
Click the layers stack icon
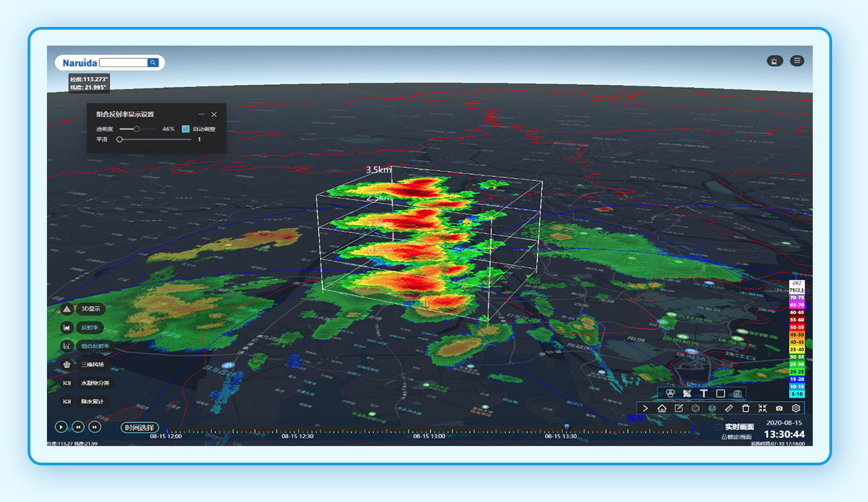(712, 409)
